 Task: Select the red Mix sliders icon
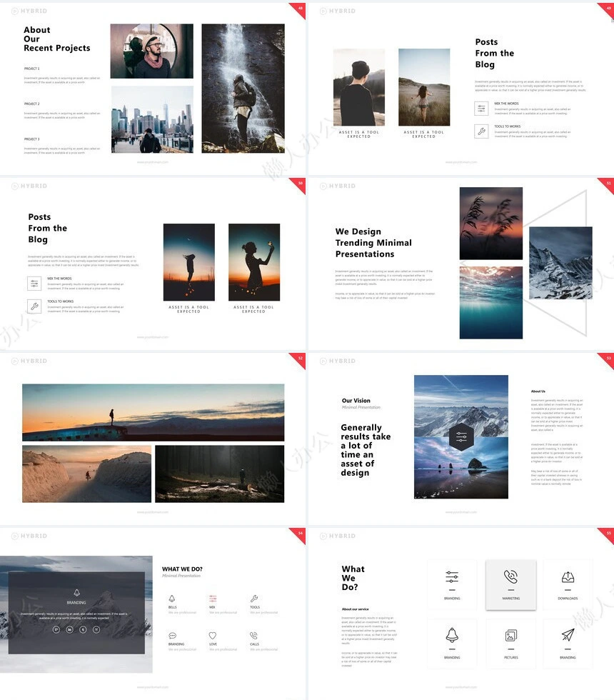pos(213,599)
